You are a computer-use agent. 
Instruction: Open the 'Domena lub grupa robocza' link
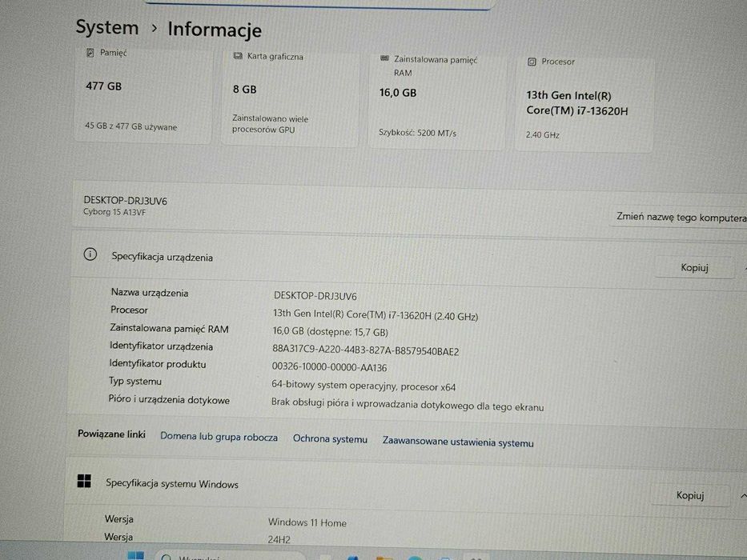coord(219,437)
